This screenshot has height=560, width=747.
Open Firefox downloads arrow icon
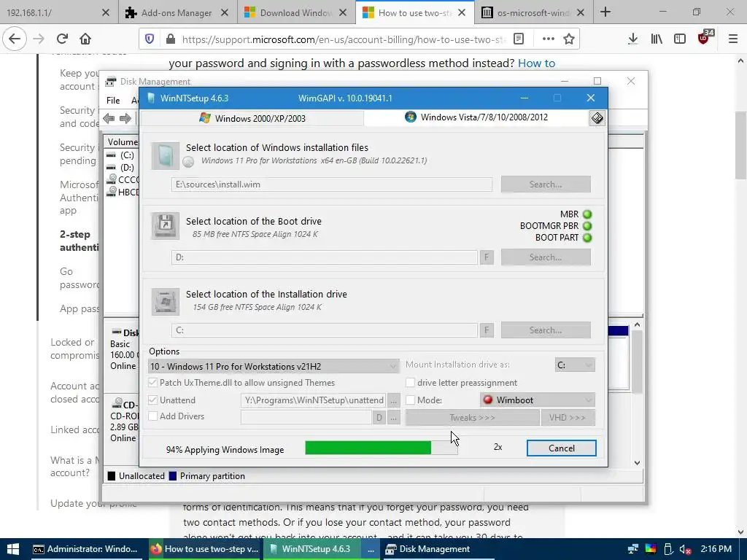tap(633, 39)
